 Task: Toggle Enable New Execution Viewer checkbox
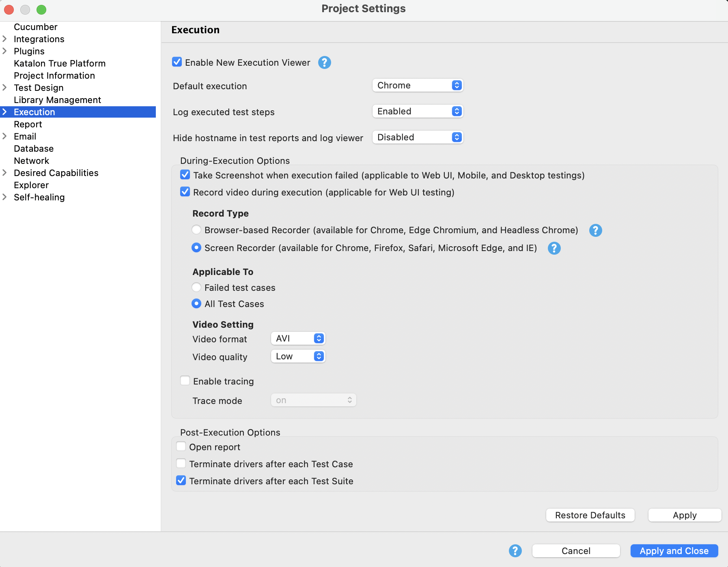click(x=177, y=62)
